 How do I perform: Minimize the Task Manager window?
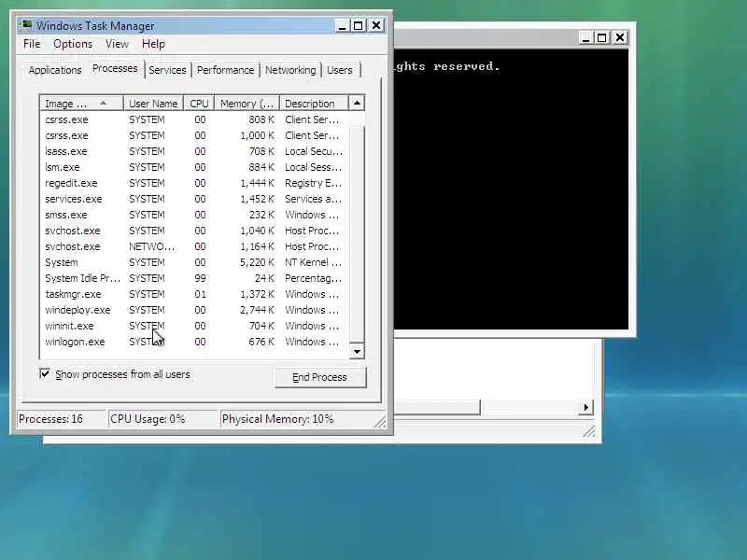point(342,26)
